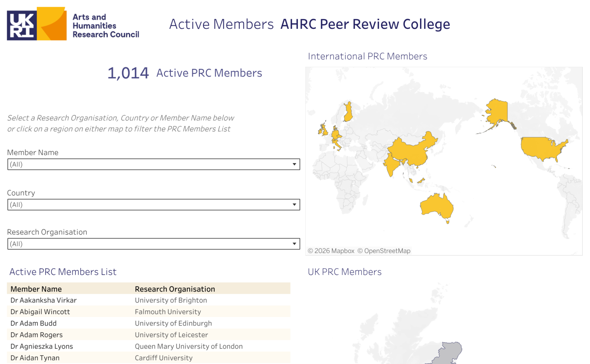Viewport: 590px width, 364px height.
Task: Click Cardiff University in the list
Action: tap(164, 358)
